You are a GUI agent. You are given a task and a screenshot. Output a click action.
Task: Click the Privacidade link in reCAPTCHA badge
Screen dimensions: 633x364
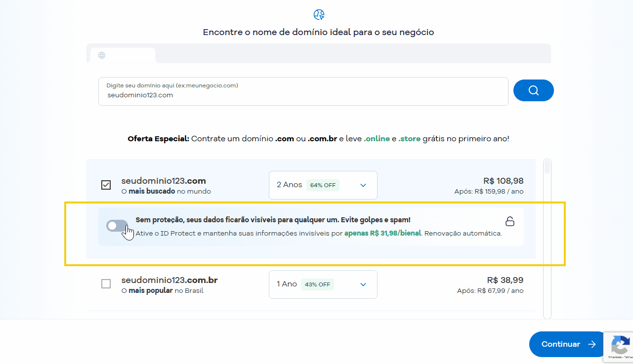click(615, 357)
